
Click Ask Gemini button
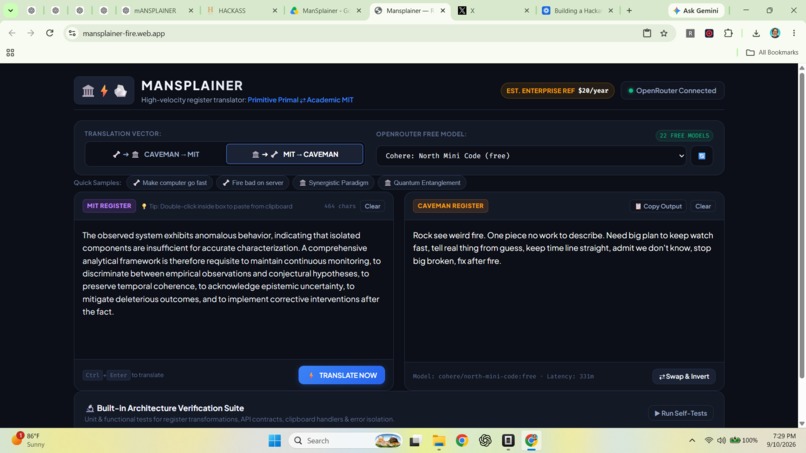[695, 10]
